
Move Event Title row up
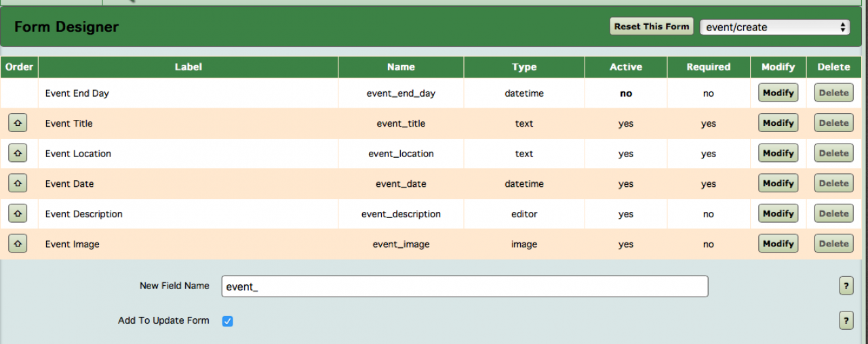click(x=18, y=123)
